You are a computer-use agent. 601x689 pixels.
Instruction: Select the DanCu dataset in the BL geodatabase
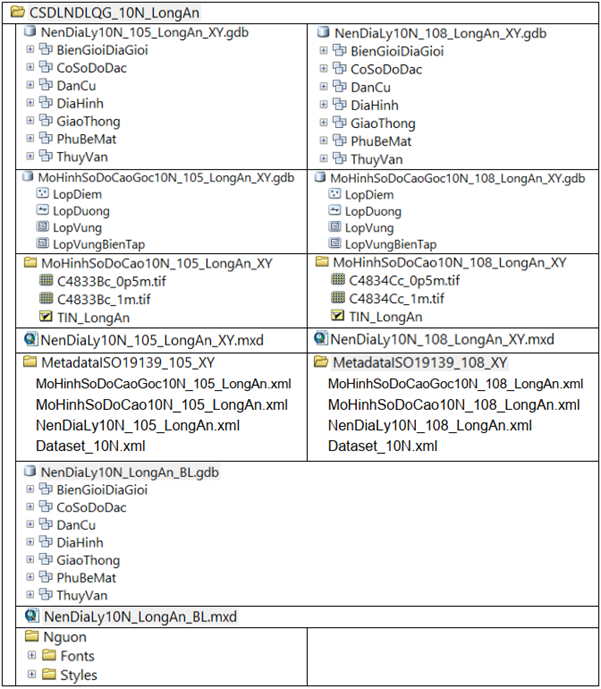click(76, 525)
